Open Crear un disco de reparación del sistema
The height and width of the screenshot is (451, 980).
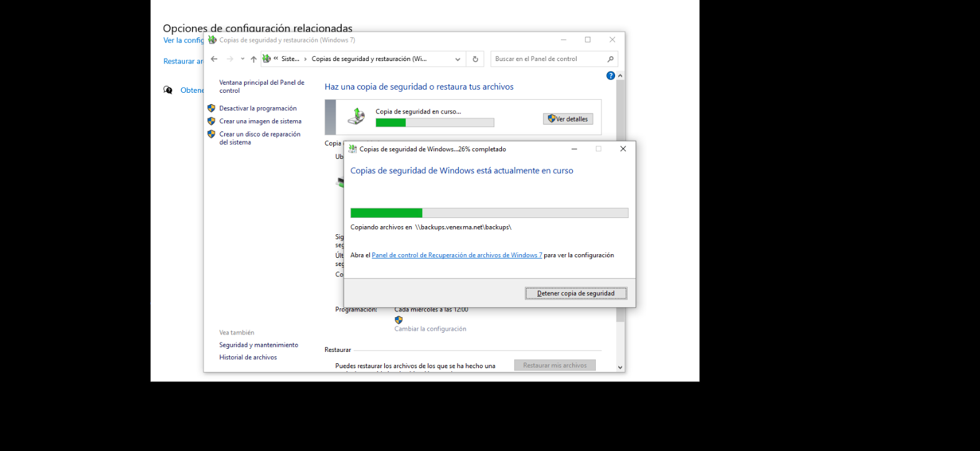click(x=260, y=138)
